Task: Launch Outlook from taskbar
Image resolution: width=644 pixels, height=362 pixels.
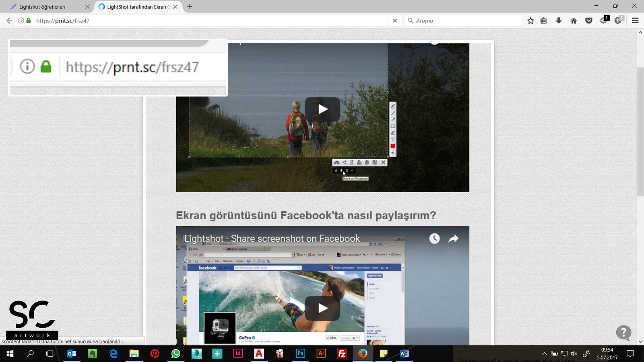Action: tap(72, 354)
